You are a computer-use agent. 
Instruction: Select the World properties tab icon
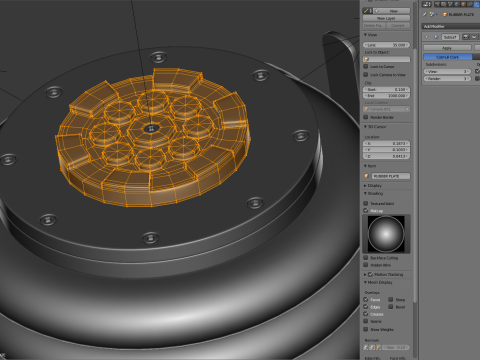pyautogui.click(x=457, y=4)
